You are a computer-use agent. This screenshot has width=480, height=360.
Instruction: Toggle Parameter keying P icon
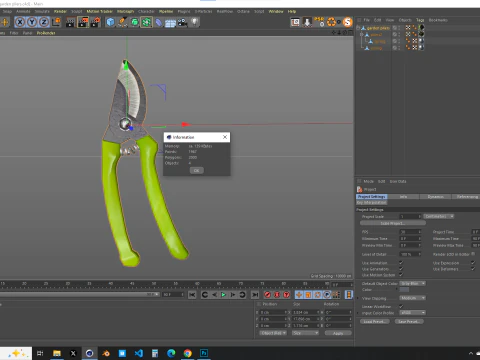click(327, 295)
